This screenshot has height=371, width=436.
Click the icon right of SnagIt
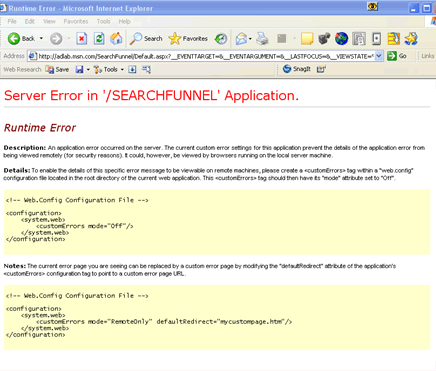pos(321,69)
